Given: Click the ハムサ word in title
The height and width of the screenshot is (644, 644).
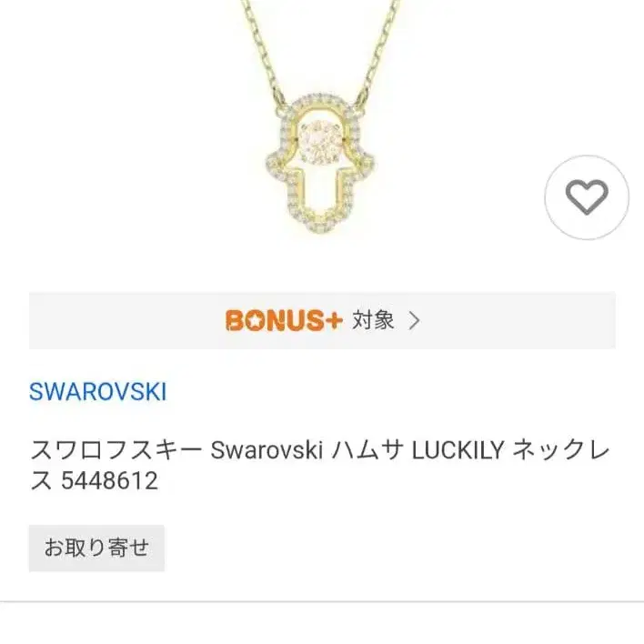Looking at the screenshot, I should click(x=367, y=450).
